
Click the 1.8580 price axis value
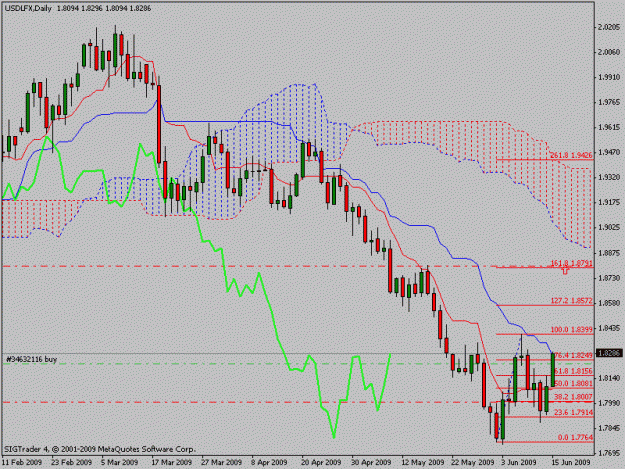609,303
